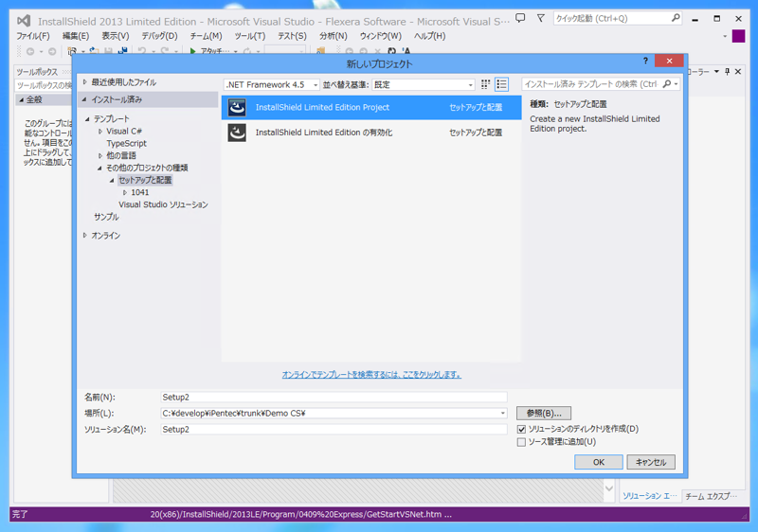Screen dimensions: 758x532
Task: Expand the 1041 tree node
Action: (x=125, y=192)
